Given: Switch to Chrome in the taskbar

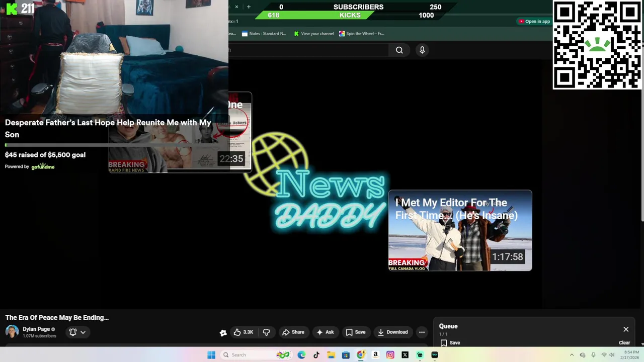Looking at the screenshot, I should pyautogui.click(x=361, y=355).
